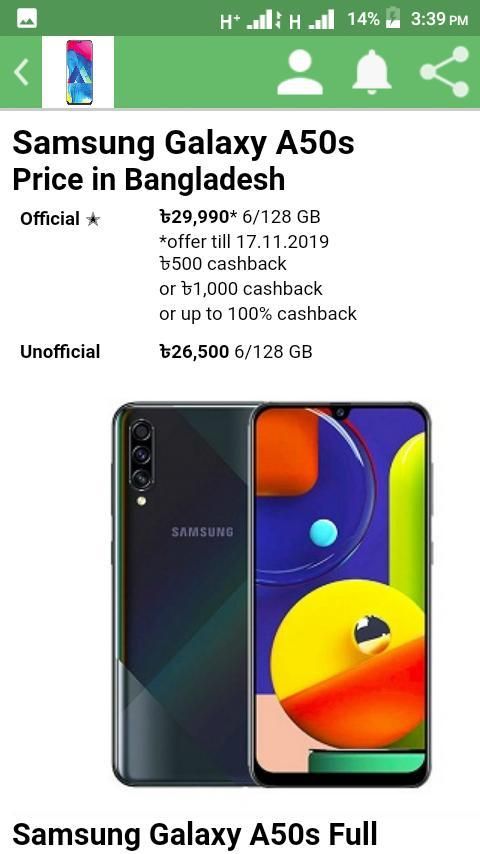Tap the 3:39 PM clock in the status bar
The width and height of the screenshot is (480, 854).
[x=439, y=20]
